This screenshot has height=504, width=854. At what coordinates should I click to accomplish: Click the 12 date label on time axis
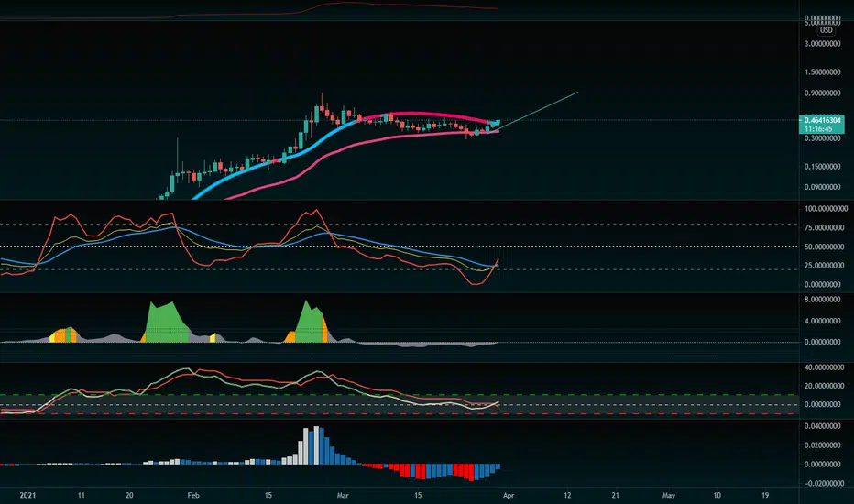pos(567,495)
